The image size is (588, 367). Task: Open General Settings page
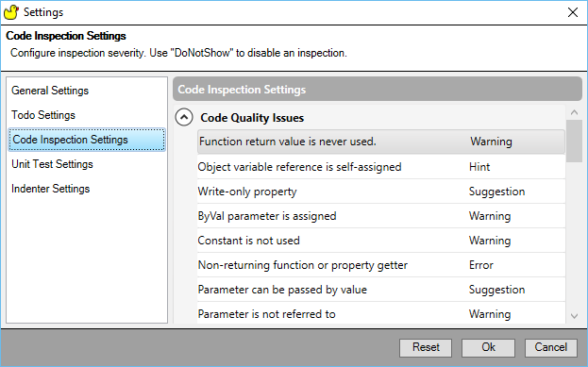click(x=50, y=91)
